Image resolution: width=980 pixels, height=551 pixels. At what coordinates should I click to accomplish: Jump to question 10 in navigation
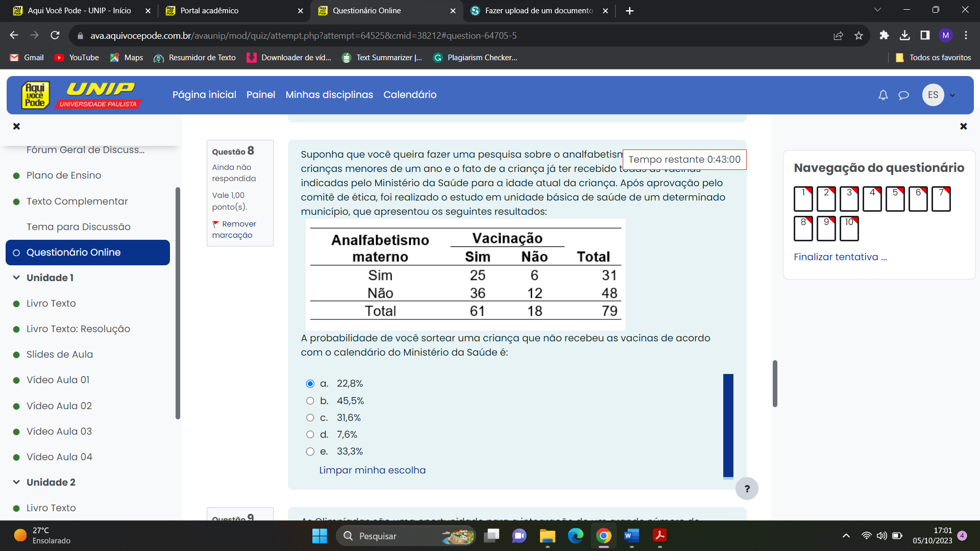849,229
